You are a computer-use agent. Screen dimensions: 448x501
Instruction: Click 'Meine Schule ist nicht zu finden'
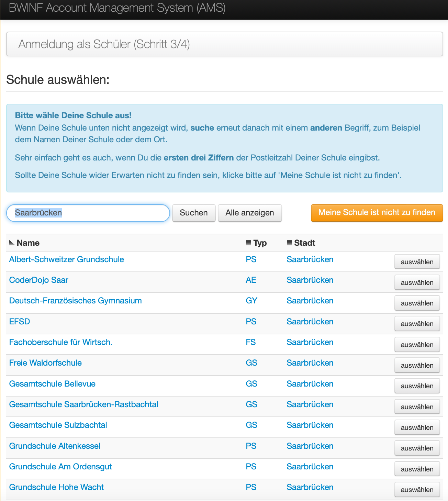[377, 213]
